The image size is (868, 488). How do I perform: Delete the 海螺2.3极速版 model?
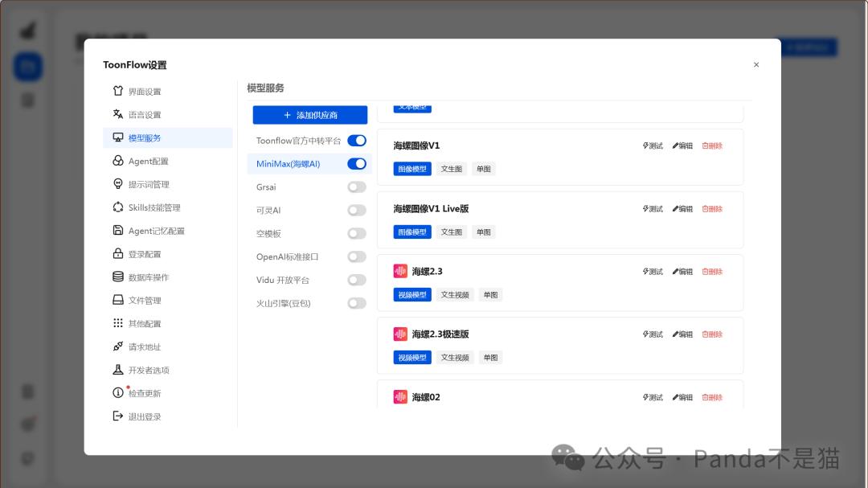pyautogui.click(x=712, y=334)
